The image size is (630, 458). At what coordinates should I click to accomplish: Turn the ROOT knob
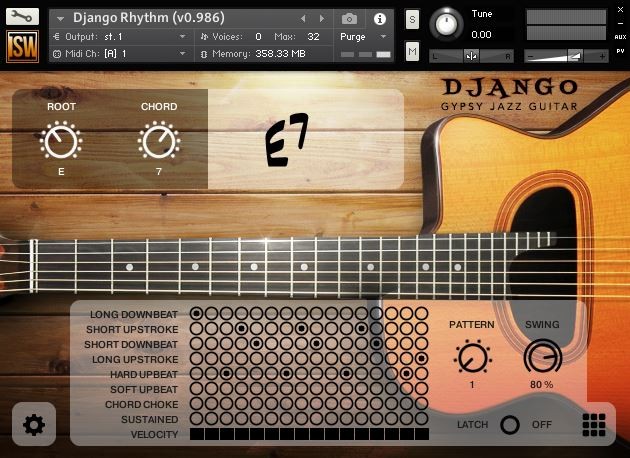pos(61,141)
